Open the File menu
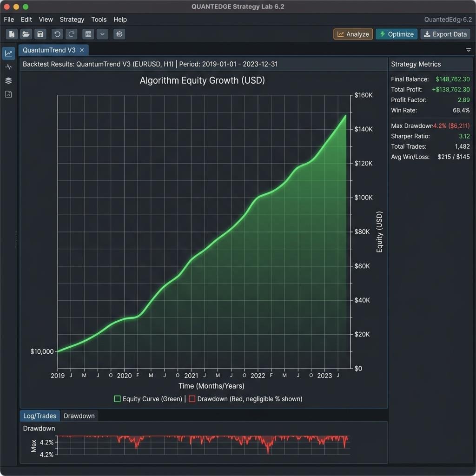476x476 pixels. click(x=9, y=20)
